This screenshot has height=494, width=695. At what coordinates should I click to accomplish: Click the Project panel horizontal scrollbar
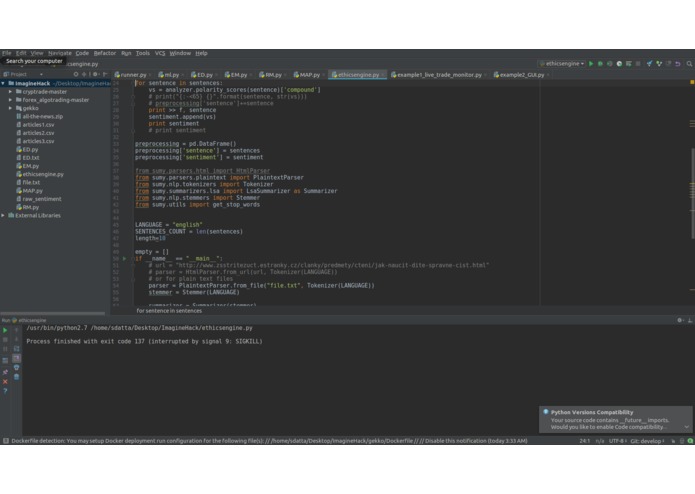pyautogui.click(x=53, y=313)
